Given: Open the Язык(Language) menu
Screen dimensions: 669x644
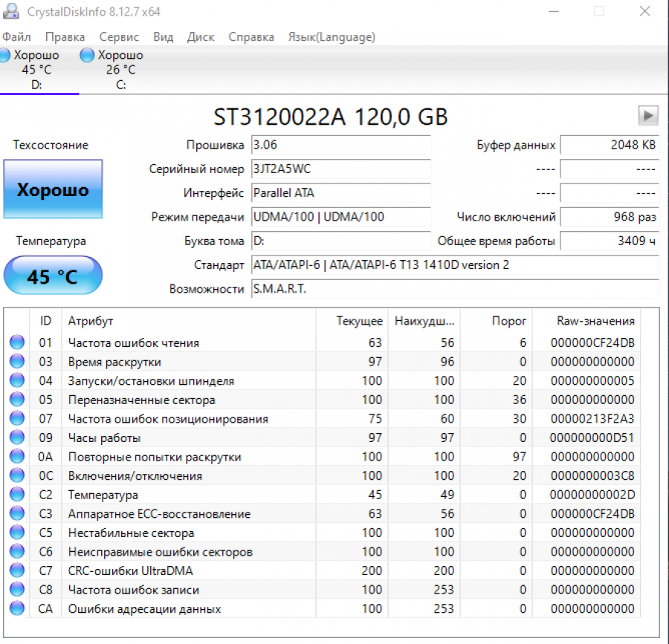Looking at the screenshot, I should [x=332, y=36].
